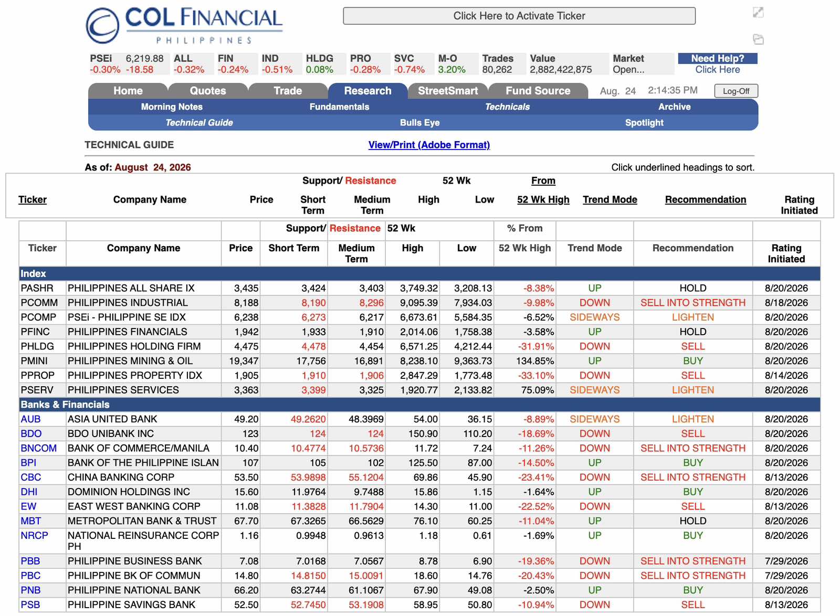Click BDO UNIBANK INC company name
The height and width of the screenshot is (616, 840).
pyautogui.click(x=111, y=434)
